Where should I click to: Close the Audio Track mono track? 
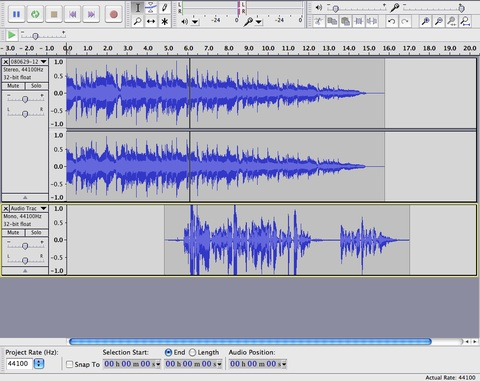[x=6, y=208]
